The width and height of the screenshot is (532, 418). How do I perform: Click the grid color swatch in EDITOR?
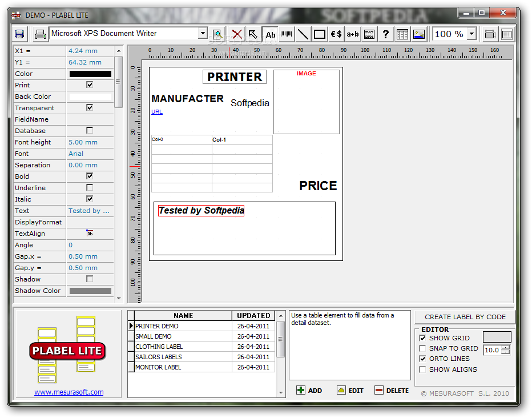point(497,337)
